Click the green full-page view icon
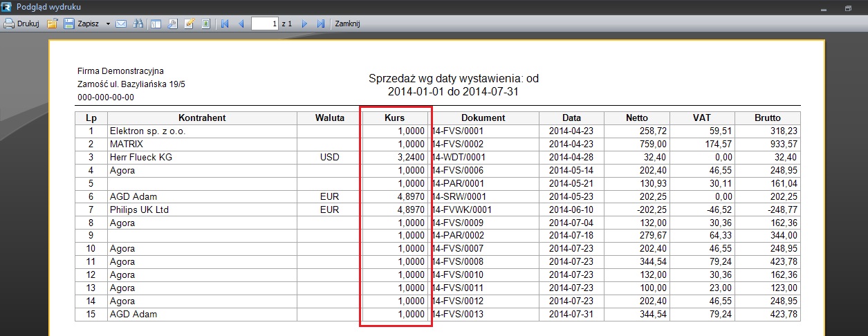868x336 pixels. tap(205, 24)
